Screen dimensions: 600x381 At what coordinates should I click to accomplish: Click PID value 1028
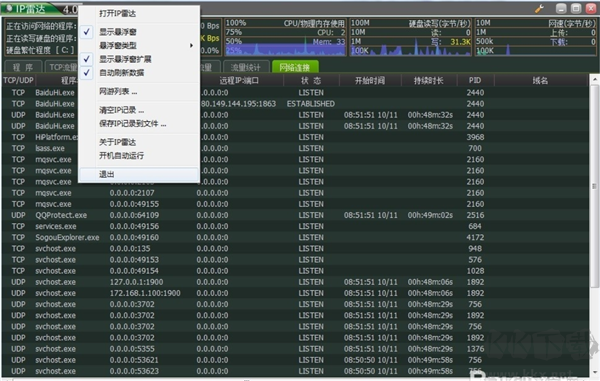[x=475, y=271]
